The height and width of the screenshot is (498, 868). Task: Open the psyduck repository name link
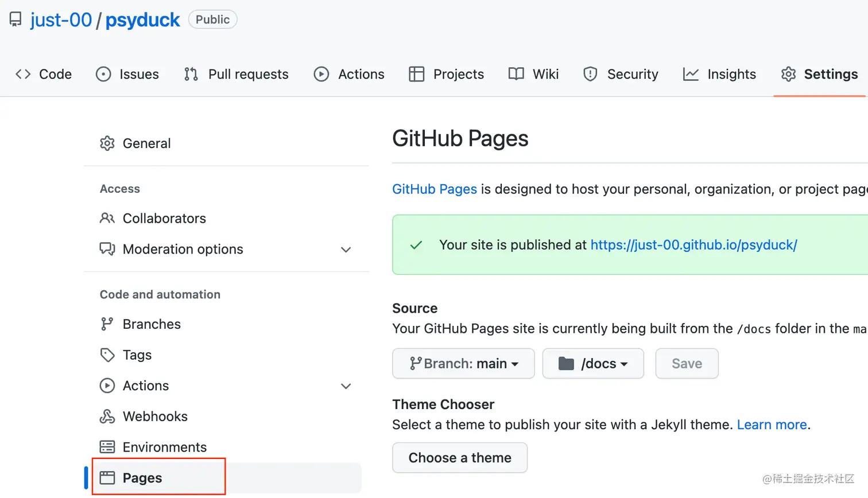click(142, 20)
